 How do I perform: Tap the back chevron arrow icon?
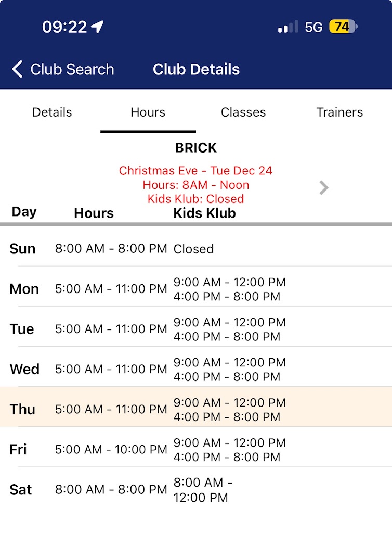(x=17, y=69)
